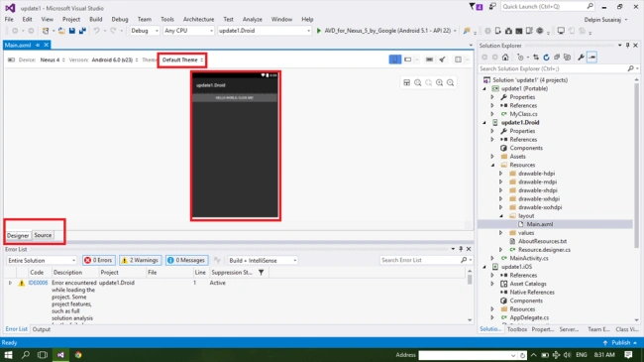Click the Open File folder icon

(61, 31)
